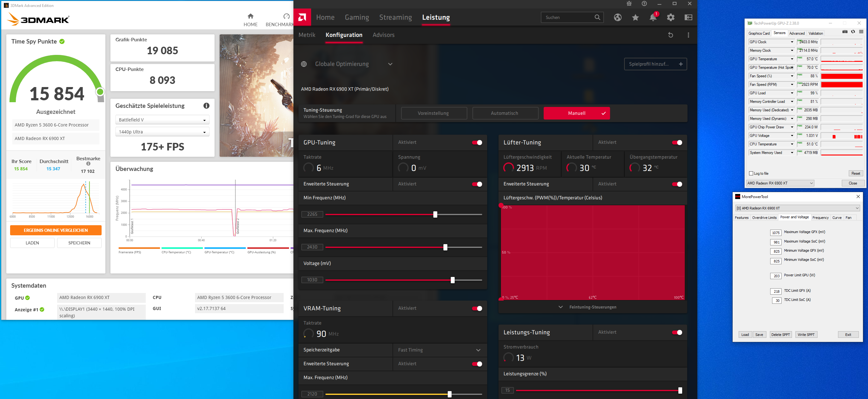The width and height of the screenshot is (868, 399).
Task: Click Ergebnis online vergleichen button
Action: (x=56, y=230)
